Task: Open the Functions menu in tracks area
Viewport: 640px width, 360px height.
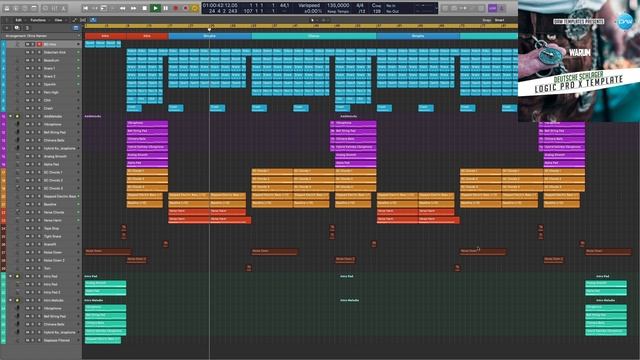Action: click(38, 20)
